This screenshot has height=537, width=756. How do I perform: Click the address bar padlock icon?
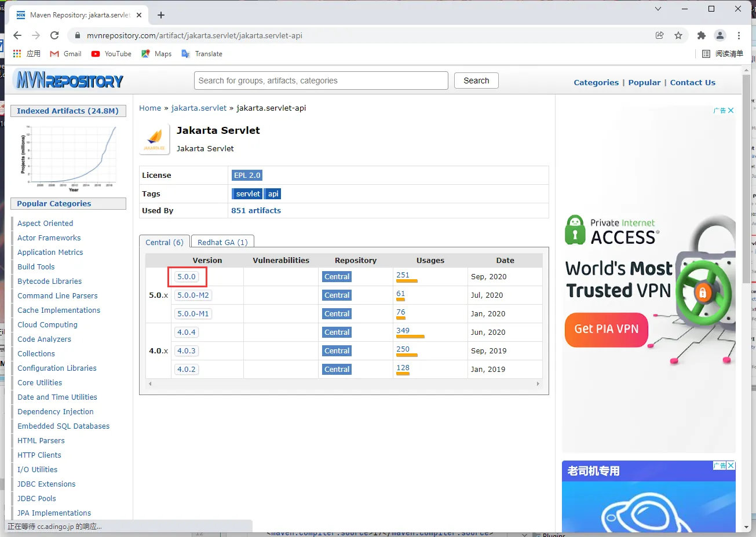tap(77, 35)
